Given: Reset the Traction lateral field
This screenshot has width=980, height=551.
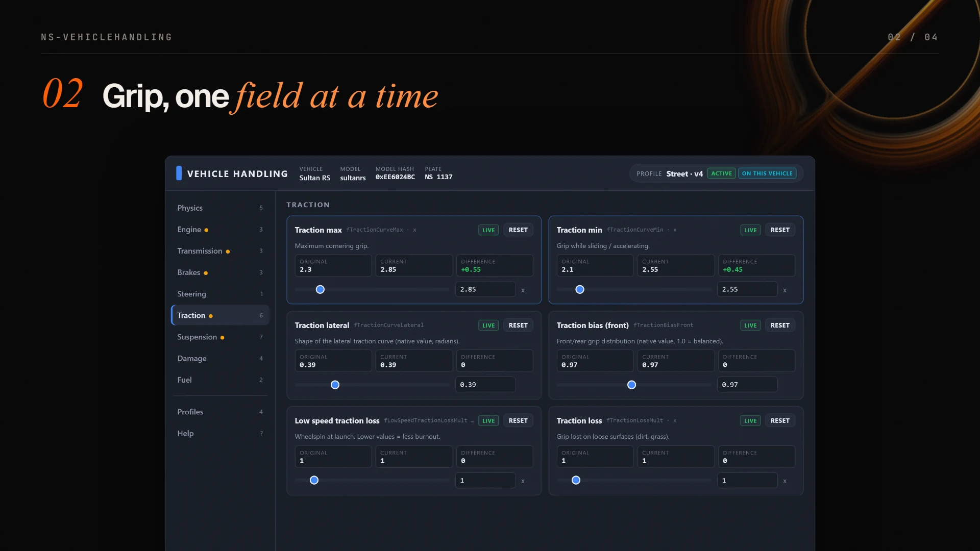Looking at the screenshot, I should 518,325.
